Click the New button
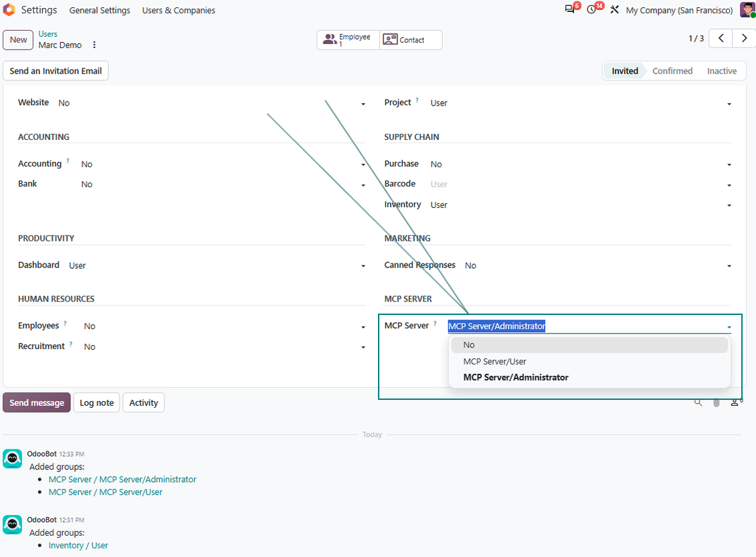756x557 pixels. [x=18, y=40]
